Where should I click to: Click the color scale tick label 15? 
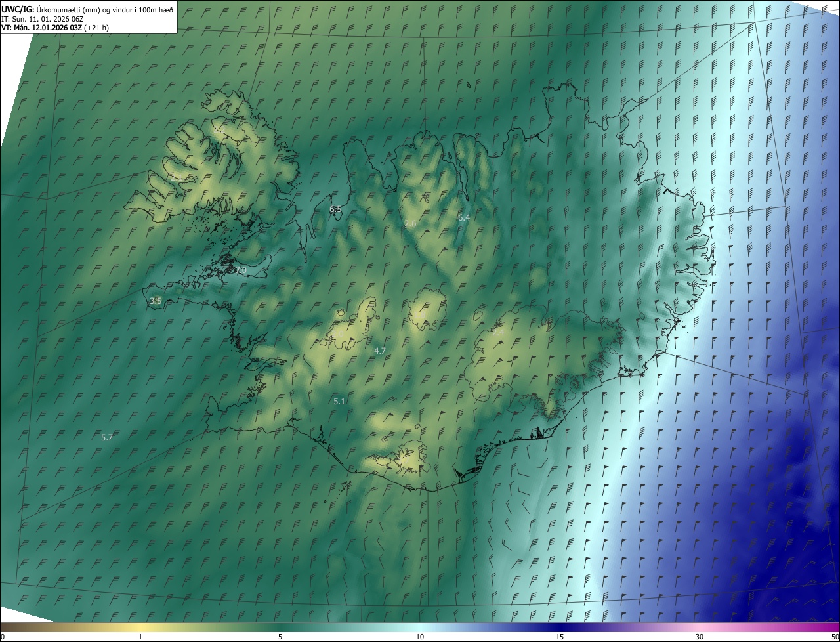click(560, 637)
